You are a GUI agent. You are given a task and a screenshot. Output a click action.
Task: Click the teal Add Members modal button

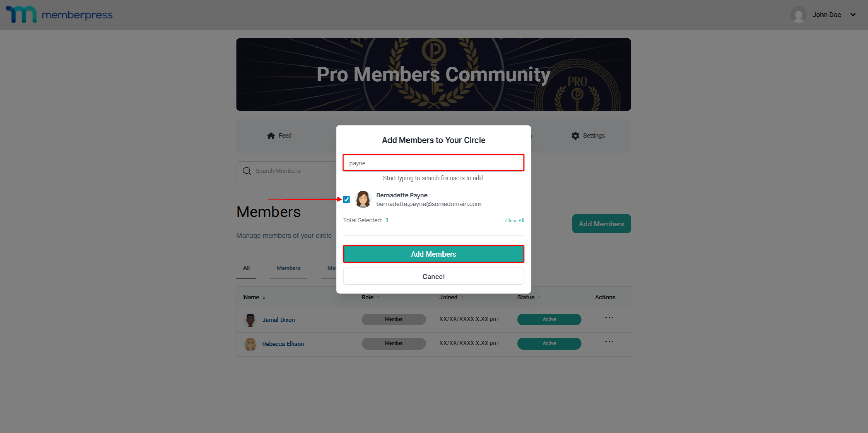click(x=433, y=254)
